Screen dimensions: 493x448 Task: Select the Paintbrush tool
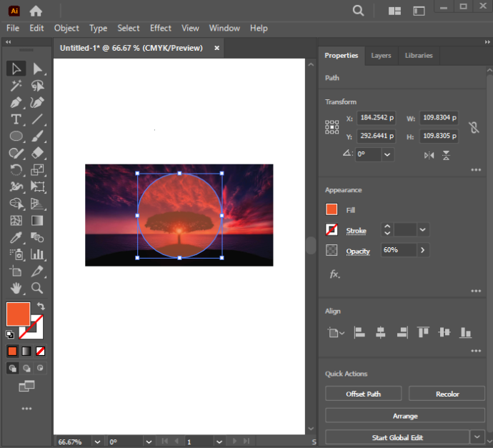tap(37, 136)
